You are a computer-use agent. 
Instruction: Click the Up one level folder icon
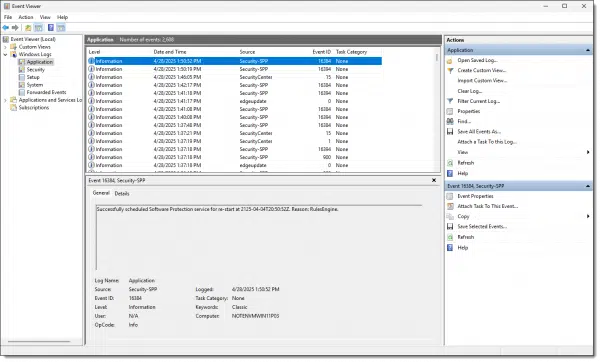(28, 28)
